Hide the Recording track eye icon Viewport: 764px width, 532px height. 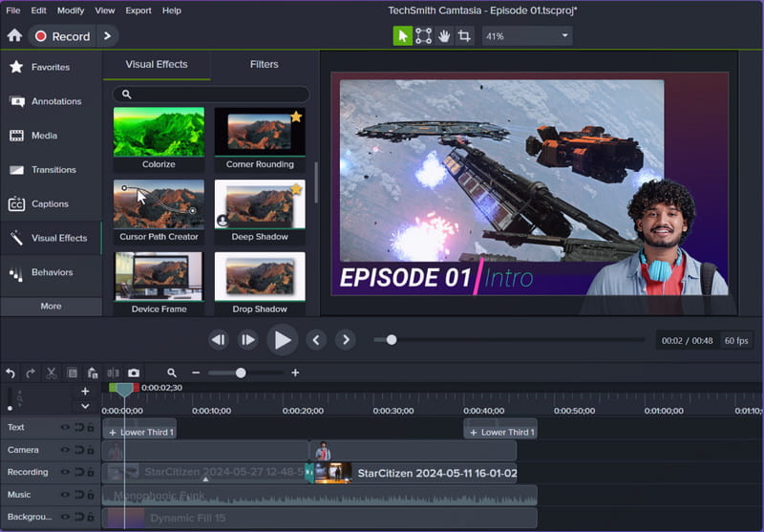[x=65, y=472]
